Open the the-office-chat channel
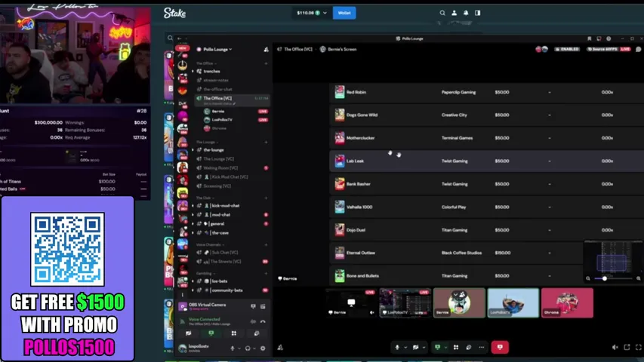The height and width of the screenshot is (362, 644). [217, 89]
